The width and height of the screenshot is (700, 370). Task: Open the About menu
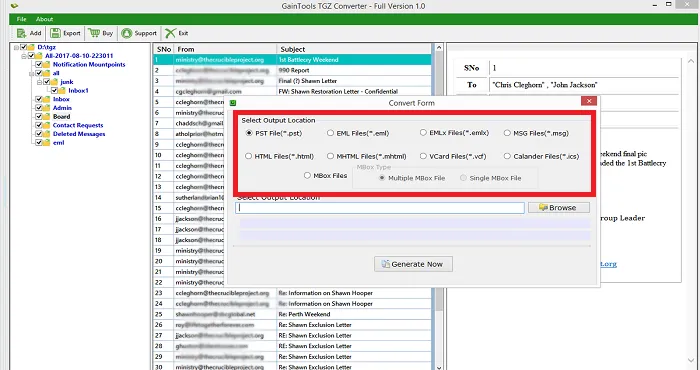(45, 19)
